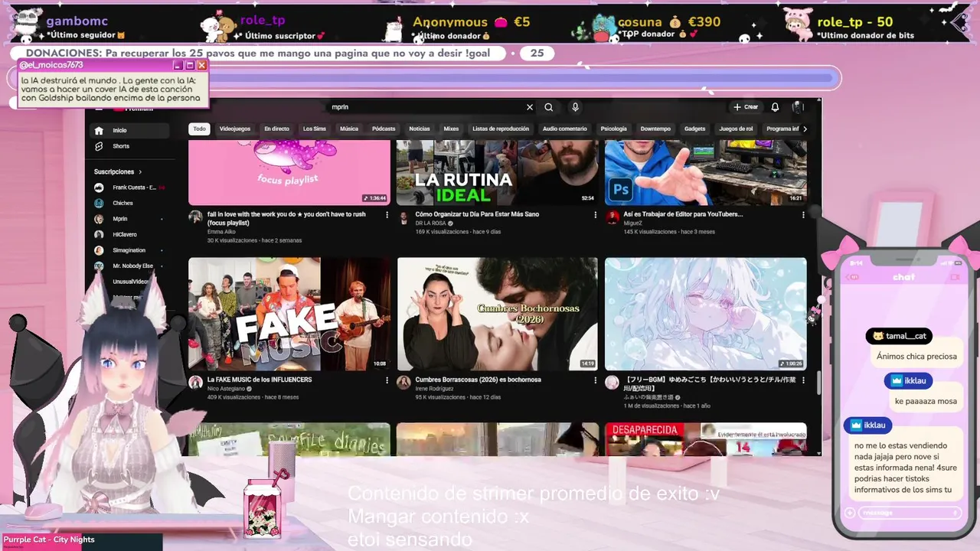Viewport: 980px width, 551px height.
Task: Play the pink focus playlist thumbnail
Action: click(289, 172)
